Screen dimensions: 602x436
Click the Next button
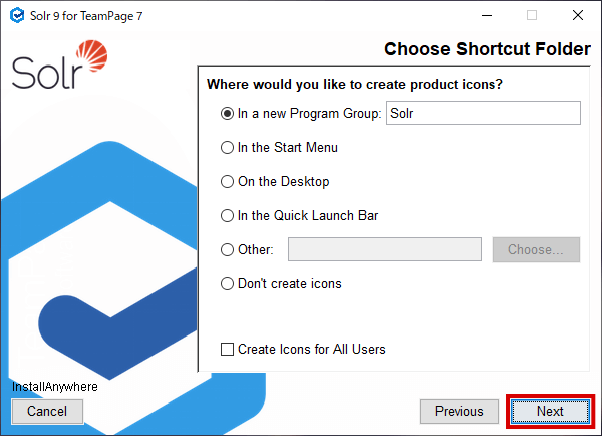click(550, 411)
